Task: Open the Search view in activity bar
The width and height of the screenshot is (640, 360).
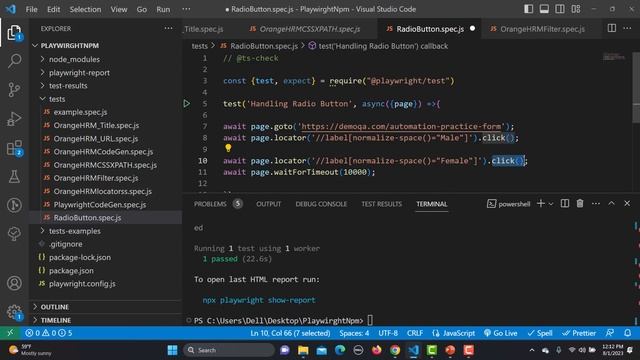Action: (14, 61)
